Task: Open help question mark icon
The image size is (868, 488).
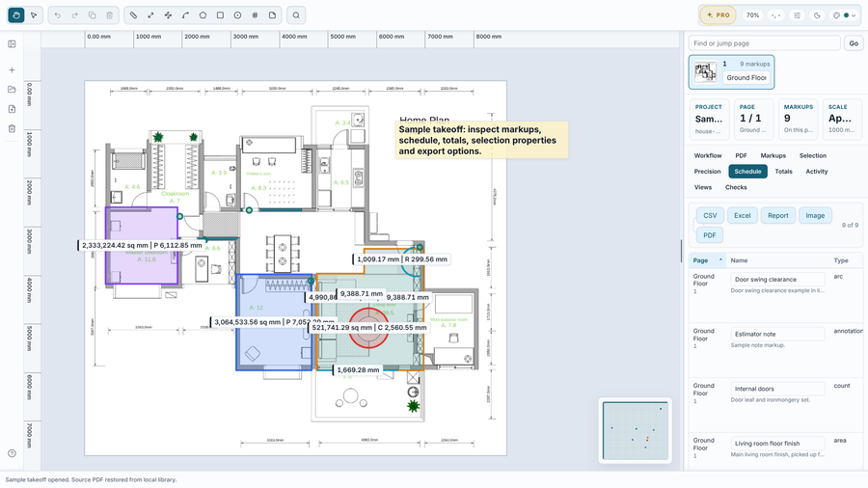Action: pyautogui.click(x=12, y=453)
